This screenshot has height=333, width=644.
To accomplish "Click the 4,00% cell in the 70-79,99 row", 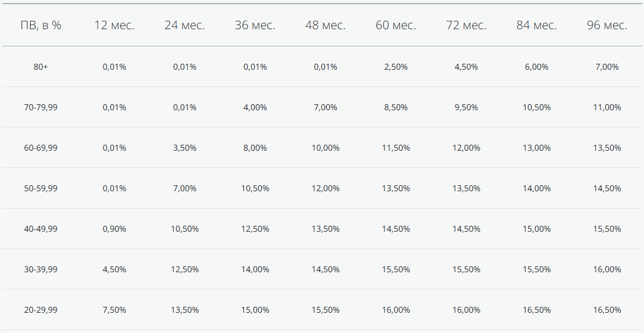I will click(x=255, y=107).
